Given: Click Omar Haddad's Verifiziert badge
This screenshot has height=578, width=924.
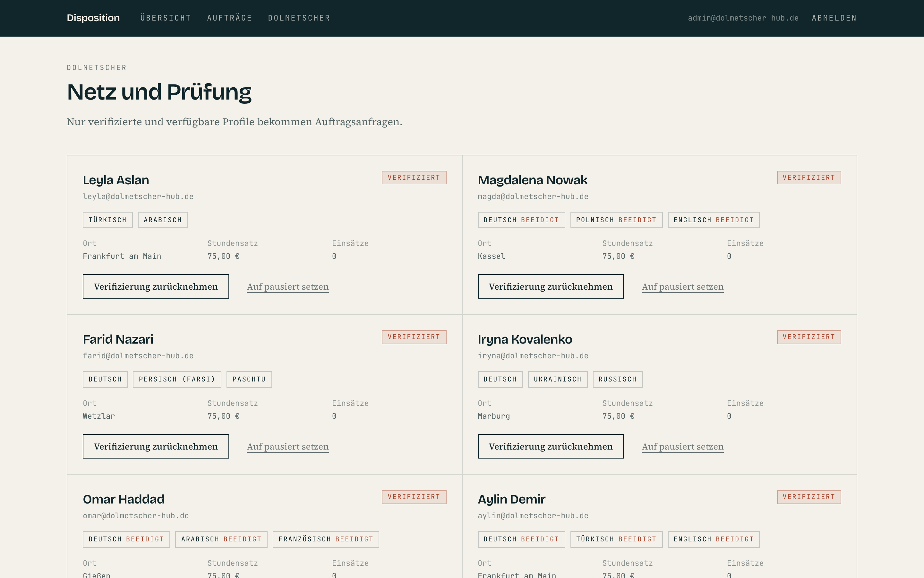Looking at the screenshot, I should [414, 496].
